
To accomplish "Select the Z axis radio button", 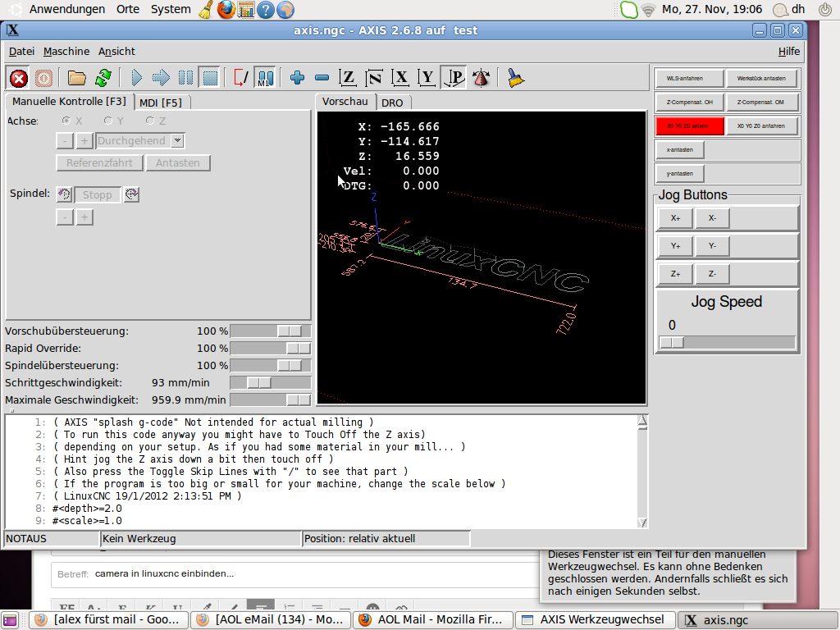I will (150, 121).
